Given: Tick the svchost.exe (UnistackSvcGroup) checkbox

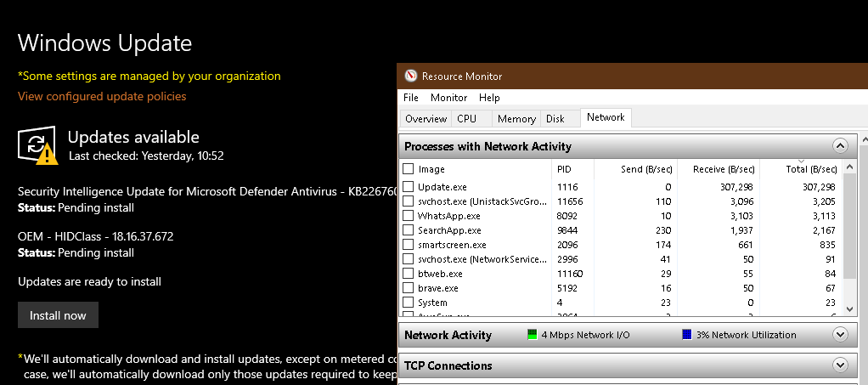Looking at the screenshot, I should coord(408,201).
